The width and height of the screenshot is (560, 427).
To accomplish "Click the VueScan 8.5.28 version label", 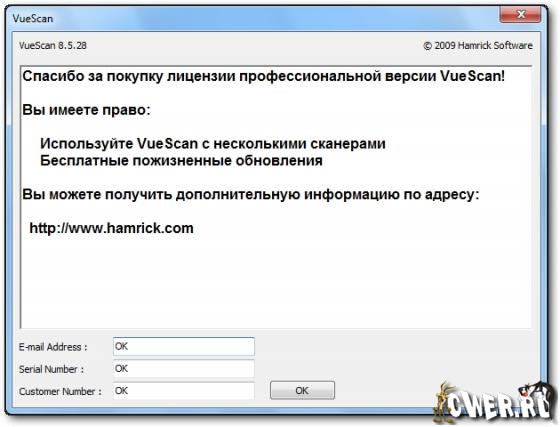I will click(52, 46).
